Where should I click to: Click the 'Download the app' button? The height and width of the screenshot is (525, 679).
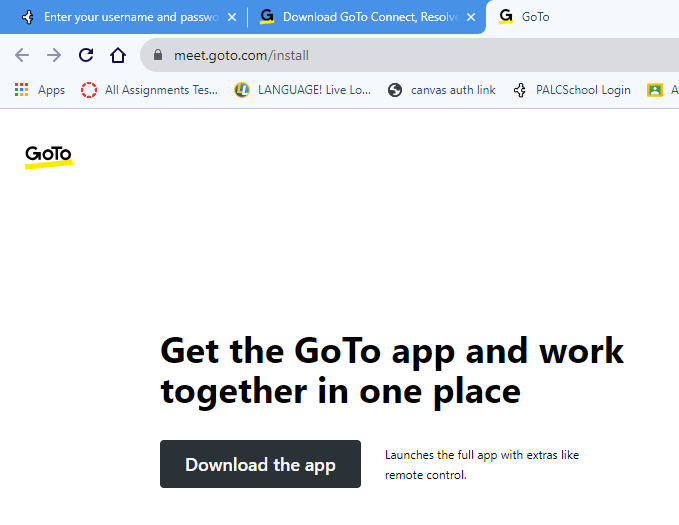point(260,464)
